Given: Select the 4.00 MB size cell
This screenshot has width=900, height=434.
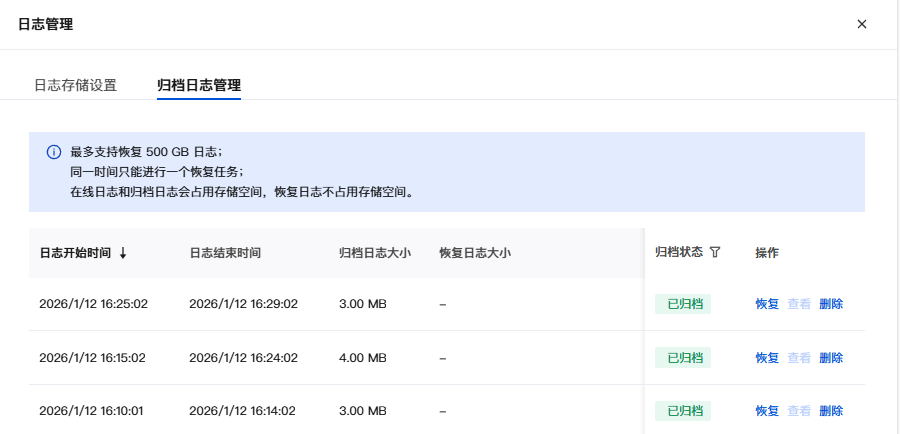Looking at the screenshot, I should (363, 357).
